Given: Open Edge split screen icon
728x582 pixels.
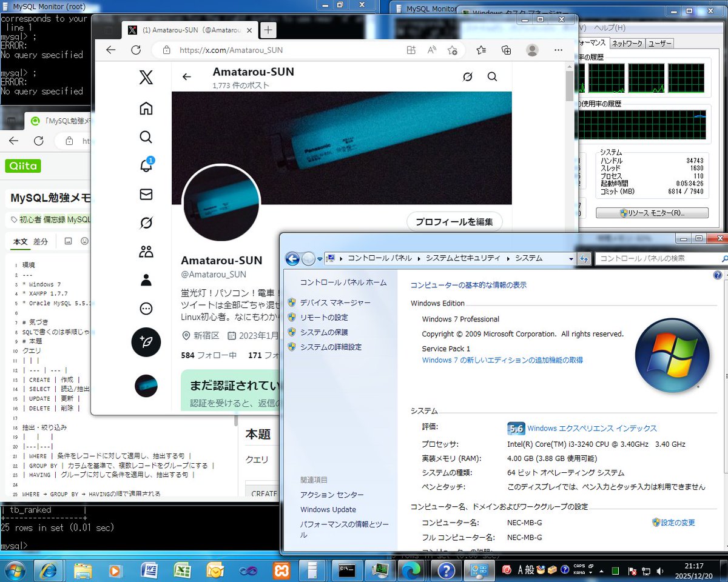Looking at the screenshot, I should point(411,50).
